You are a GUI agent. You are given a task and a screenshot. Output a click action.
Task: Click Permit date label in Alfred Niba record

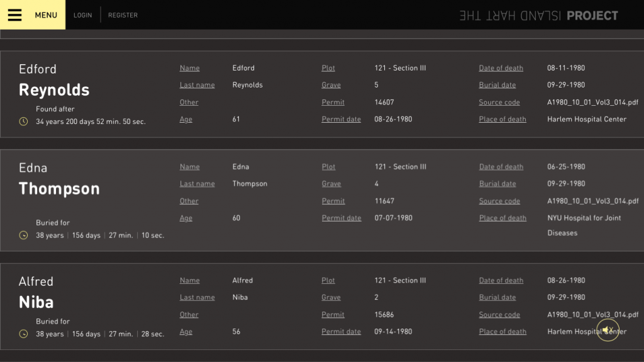point(341,332)
